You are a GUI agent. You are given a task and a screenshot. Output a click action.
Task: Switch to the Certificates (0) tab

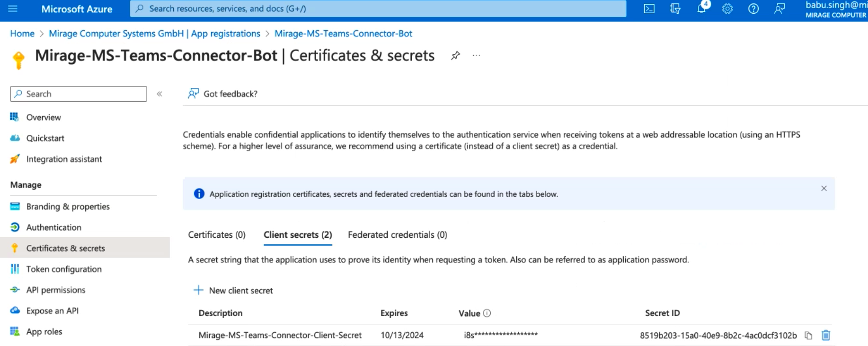point(217,235)
